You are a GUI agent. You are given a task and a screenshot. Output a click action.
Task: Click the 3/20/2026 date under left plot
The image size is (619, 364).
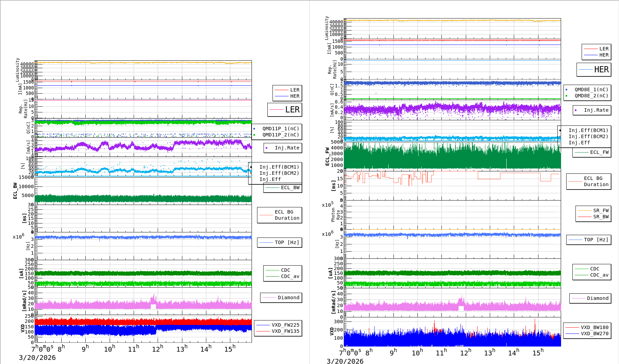(37, 357)
